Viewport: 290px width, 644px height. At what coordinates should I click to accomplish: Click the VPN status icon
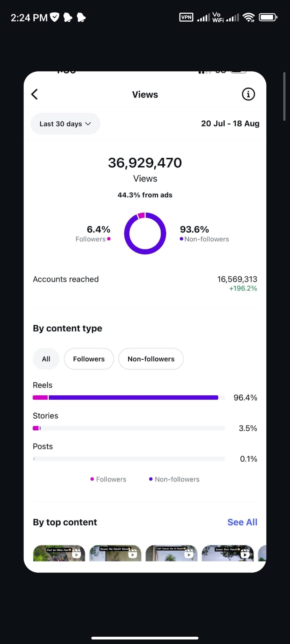click(x=186, y=17)
